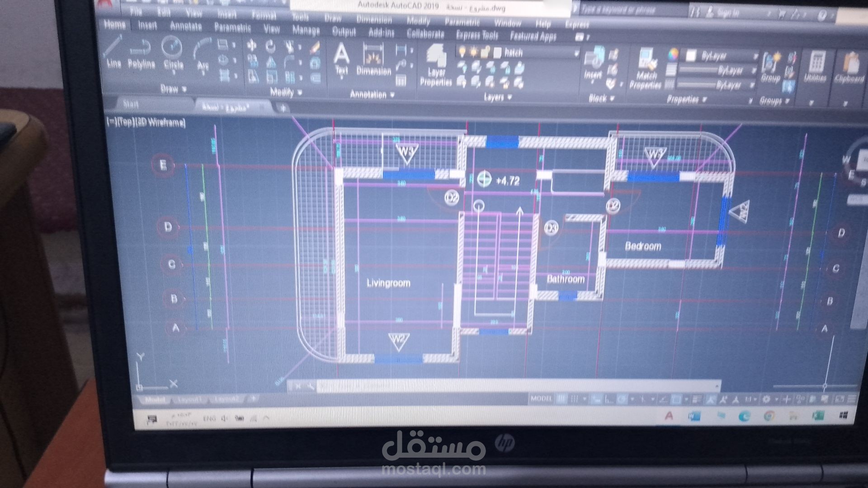This screenshot has height=488, width=868.
Task: Select the Trim tool in Modify panel
Action: point(289,47)
